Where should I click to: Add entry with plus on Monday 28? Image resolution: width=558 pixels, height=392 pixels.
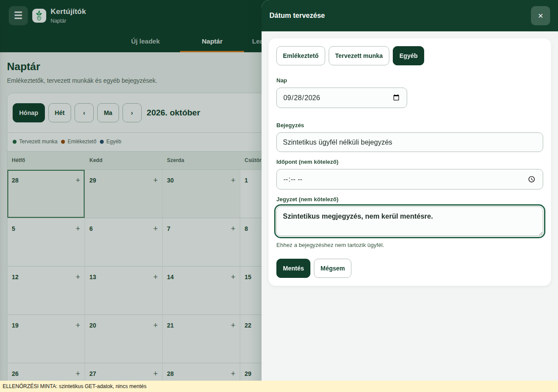78,180
